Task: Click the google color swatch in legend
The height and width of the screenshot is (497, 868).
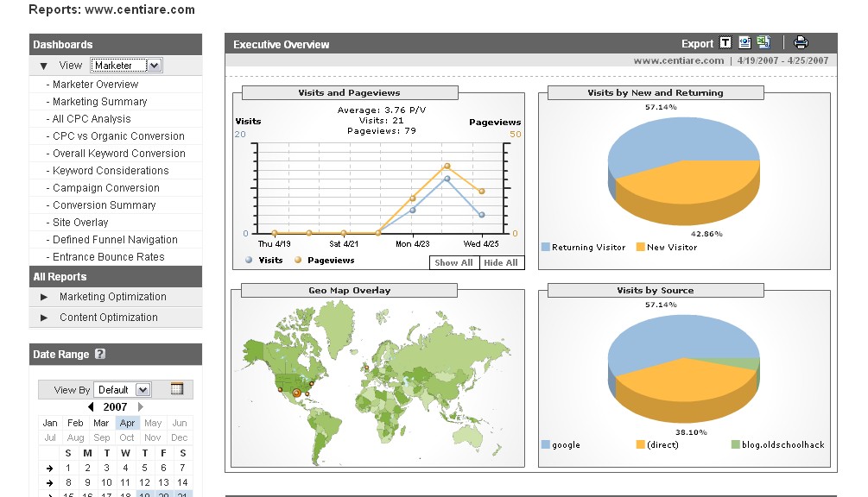Action: pos(546,445)
